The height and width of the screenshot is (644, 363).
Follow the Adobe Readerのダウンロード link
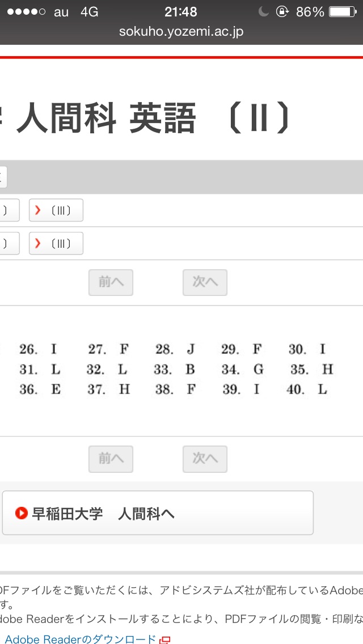(81, 639)
